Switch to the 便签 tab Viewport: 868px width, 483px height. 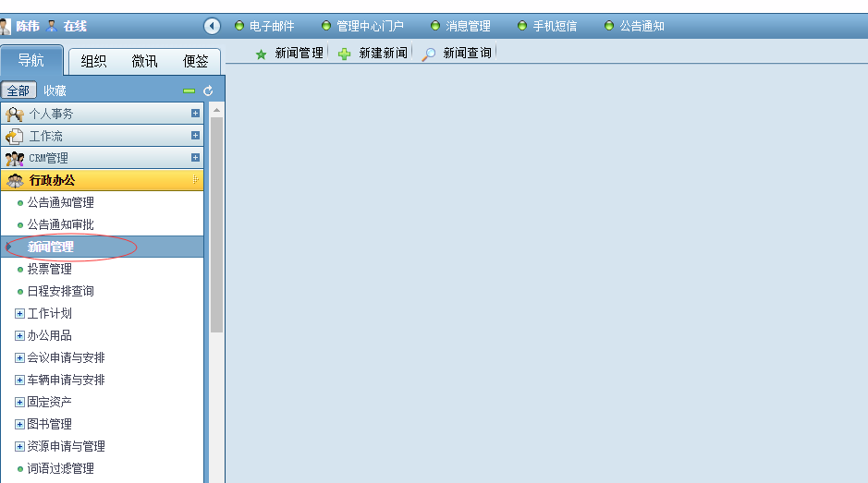(x=195, y=62)
